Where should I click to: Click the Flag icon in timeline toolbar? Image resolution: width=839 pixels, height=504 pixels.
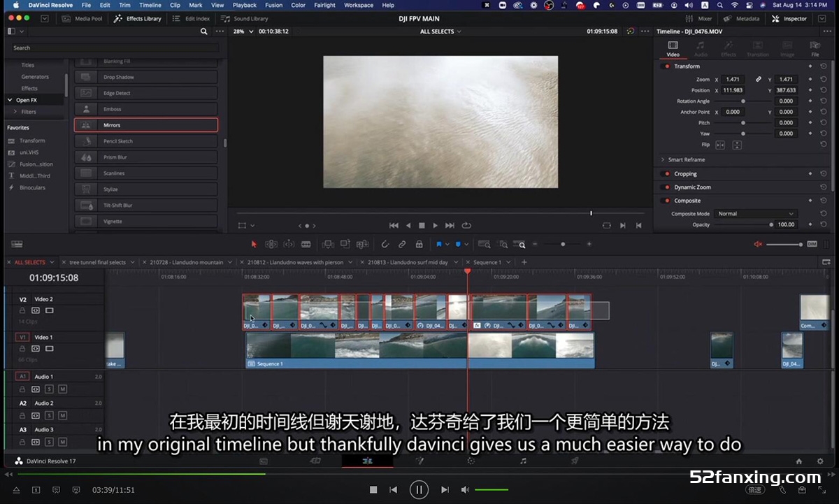click(x=439, y=244)
